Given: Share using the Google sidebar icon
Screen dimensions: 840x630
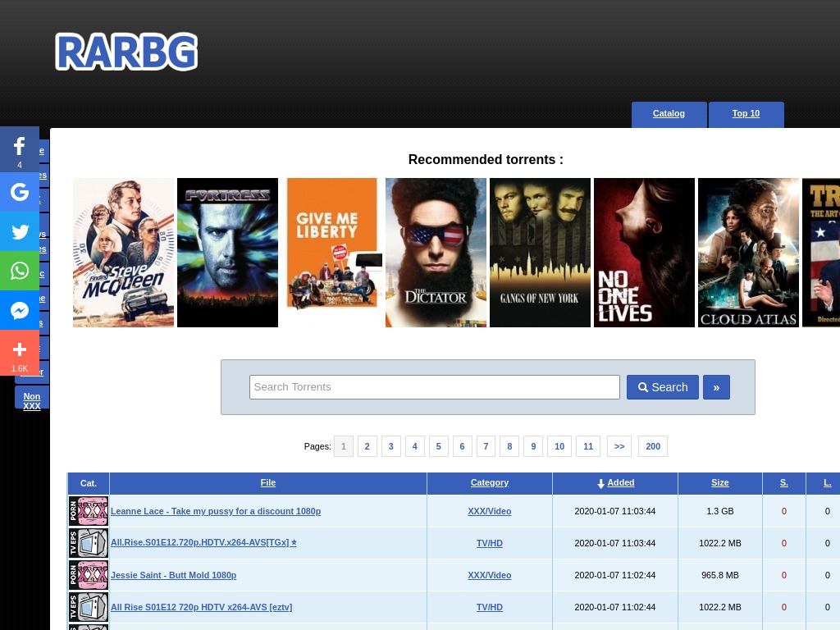Looking at the screenshot, I should pyautogui.click(x=20, y=192).
